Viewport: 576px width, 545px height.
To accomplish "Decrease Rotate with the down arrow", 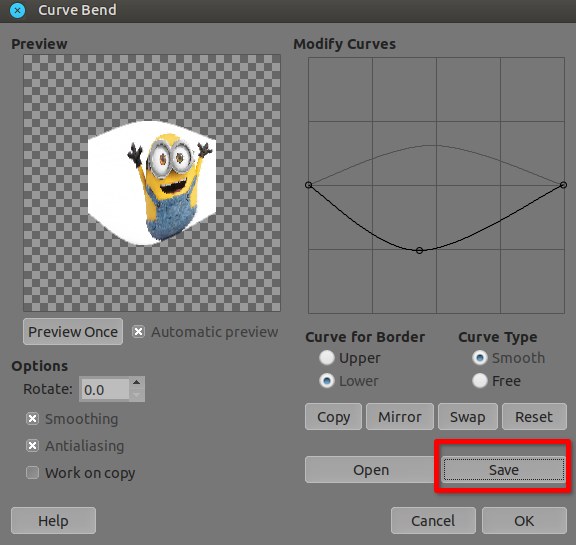I will tap(137, 395).
